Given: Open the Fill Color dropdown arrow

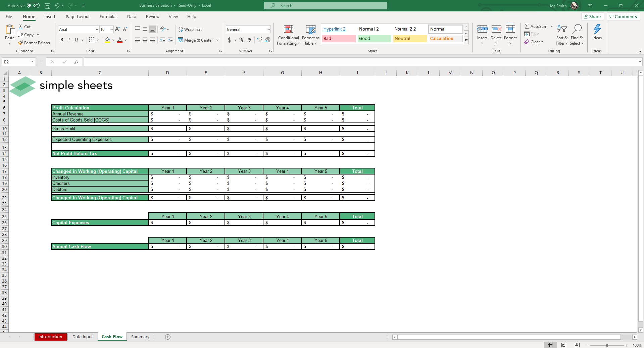Looking at the screenshot, I should tap(113, 40).
